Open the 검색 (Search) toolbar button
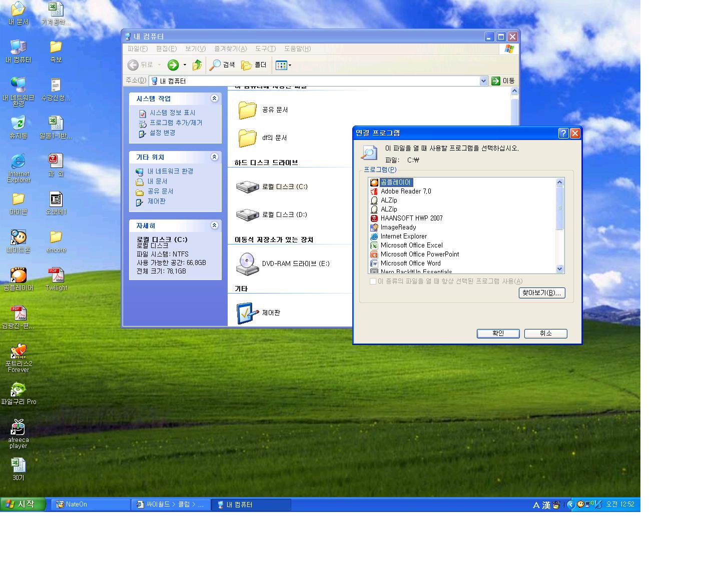 click(222, 65)
